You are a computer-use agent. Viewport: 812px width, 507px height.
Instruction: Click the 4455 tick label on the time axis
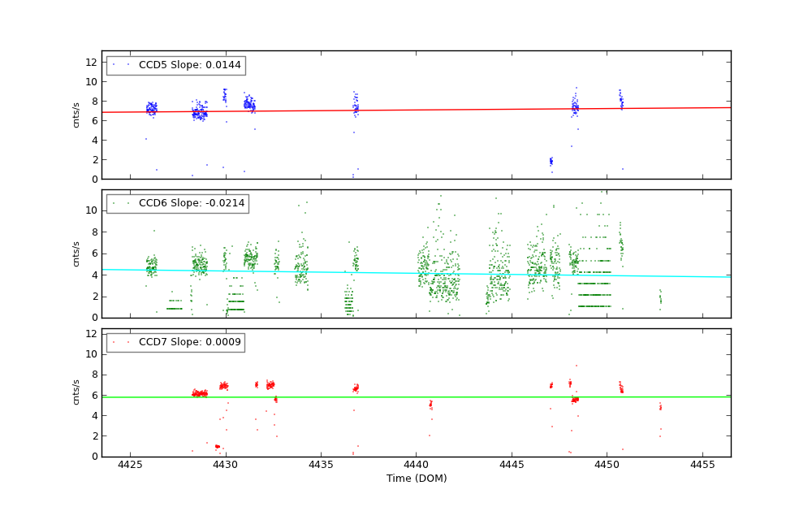tap(702, 465)
